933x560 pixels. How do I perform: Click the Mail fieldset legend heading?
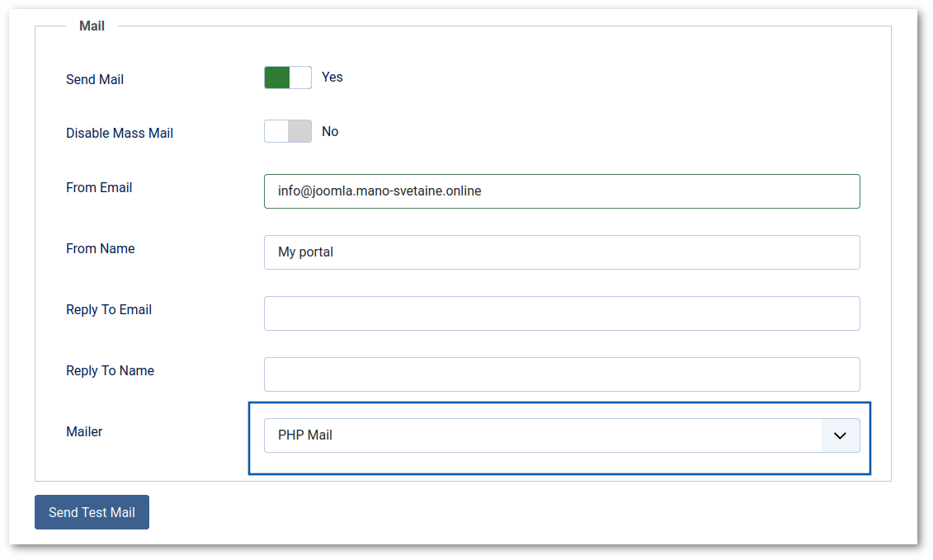(92, 26)
